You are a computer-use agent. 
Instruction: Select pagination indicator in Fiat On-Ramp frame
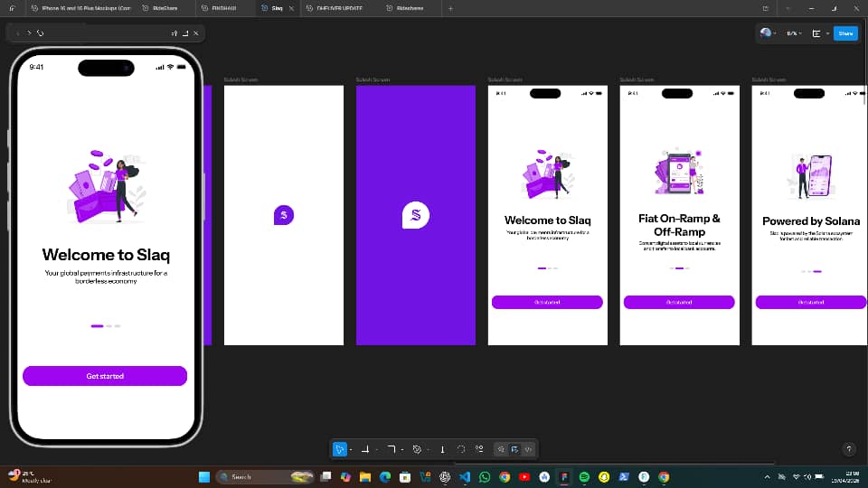[679, 267]
